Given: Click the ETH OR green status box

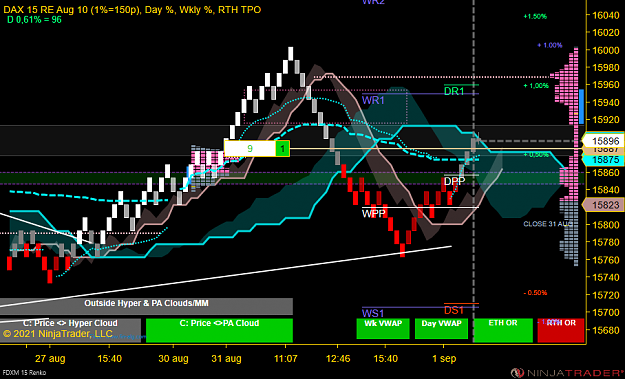Looking at the screenshot, I should coord(503,330).
